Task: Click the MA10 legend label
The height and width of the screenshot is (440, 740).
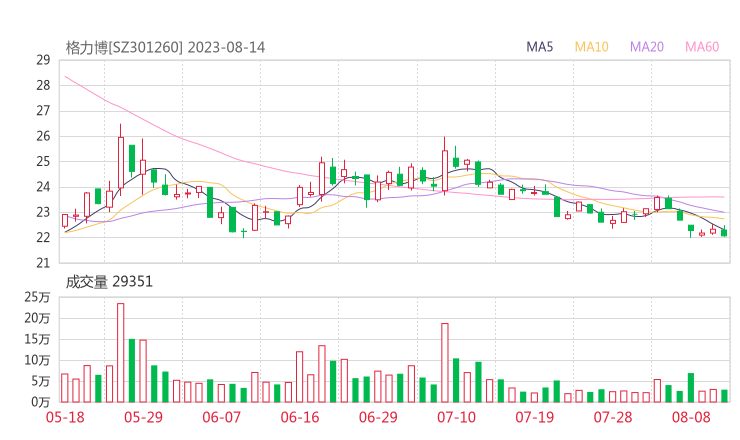Action: click(x=591, y=47)
